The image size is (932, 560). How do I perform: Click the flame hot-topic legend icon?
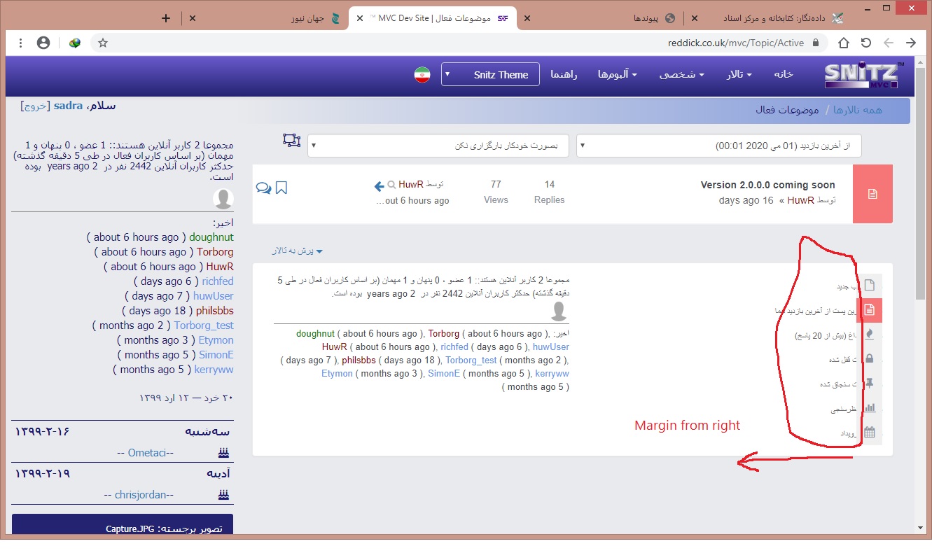click(x=870, y=334)
